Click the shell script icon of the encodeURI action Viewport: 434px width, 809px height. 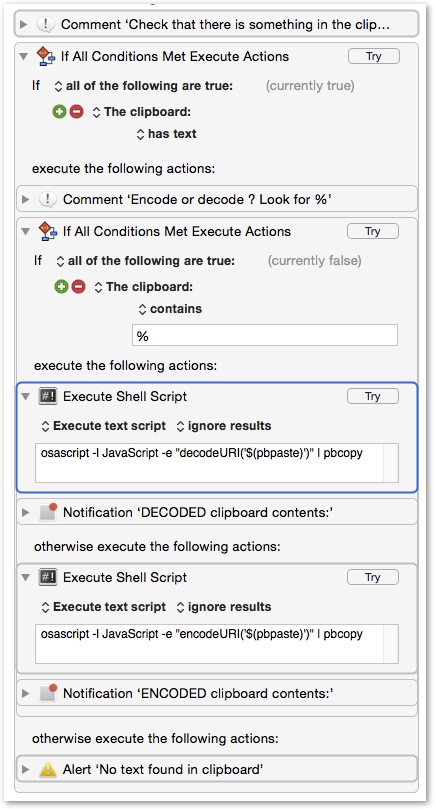tap(47, 577)
